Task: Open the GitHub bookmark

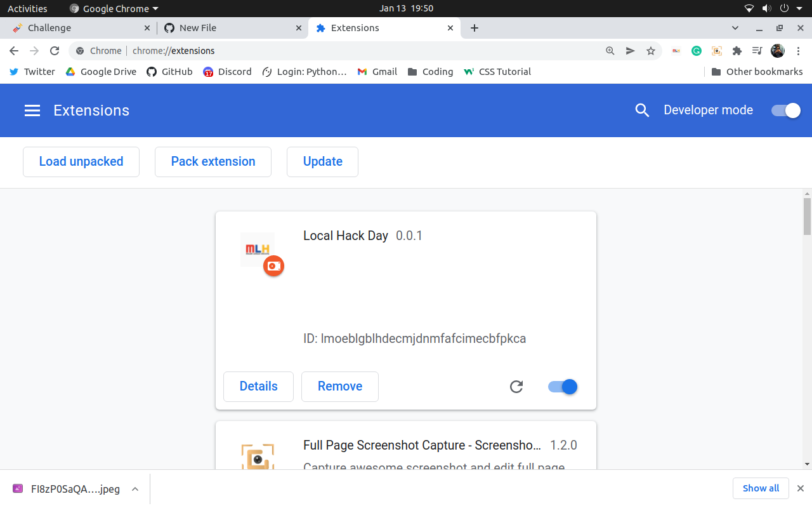Action: pyautogui.click(x=169, y=72)
